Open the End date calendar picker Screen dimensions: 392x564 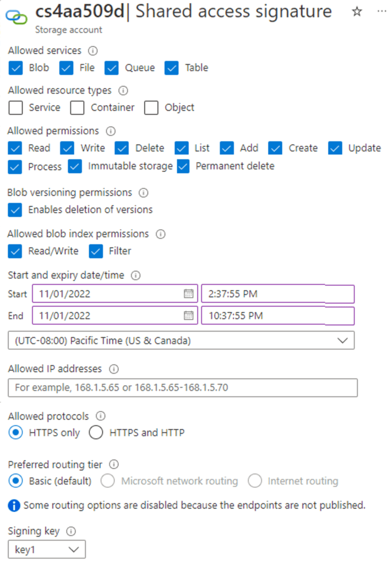[x=188, y=316]
